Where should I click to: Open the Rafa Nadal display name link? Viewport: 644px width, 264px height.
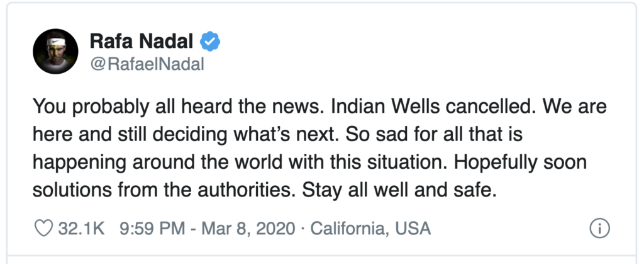142,41
